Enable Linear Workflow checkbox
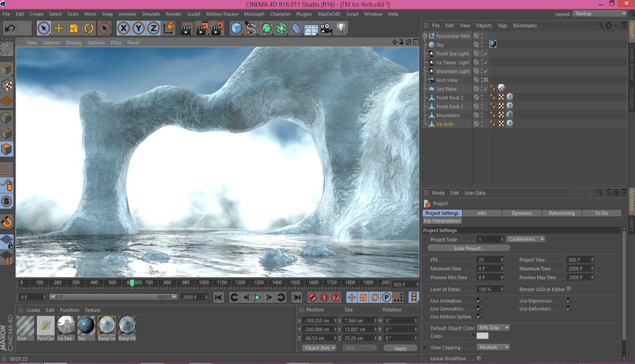Image resolution: width=635 pixels, height=364 pixels. [479, 358]
